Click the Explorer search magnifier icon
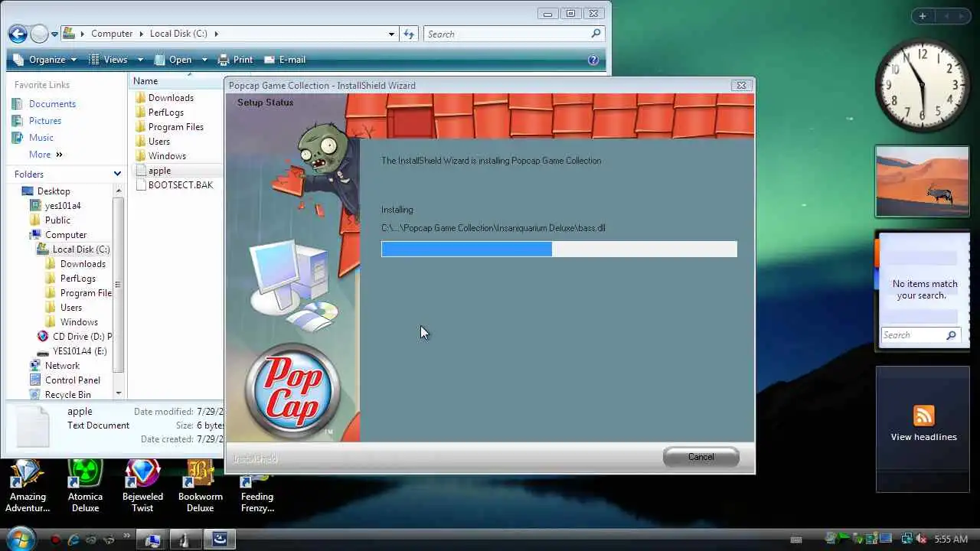The image size is (980, 551). coord(596,34)
